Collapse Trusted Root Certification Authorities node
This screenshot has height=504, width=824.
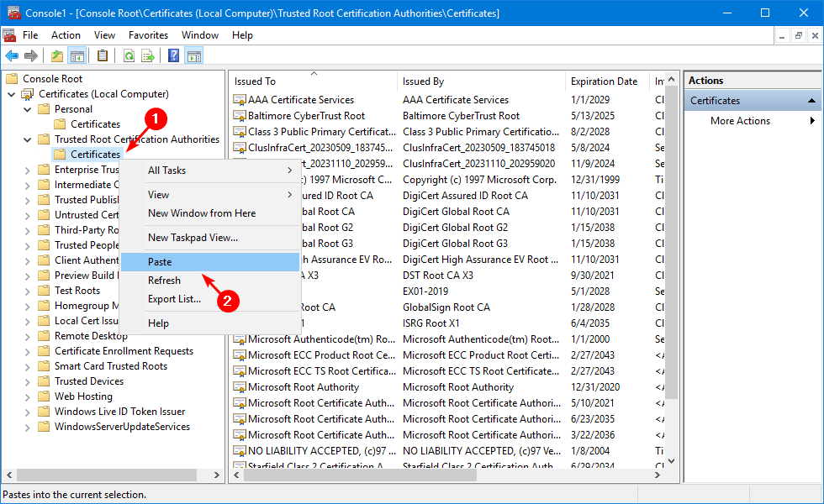[28, 139]
